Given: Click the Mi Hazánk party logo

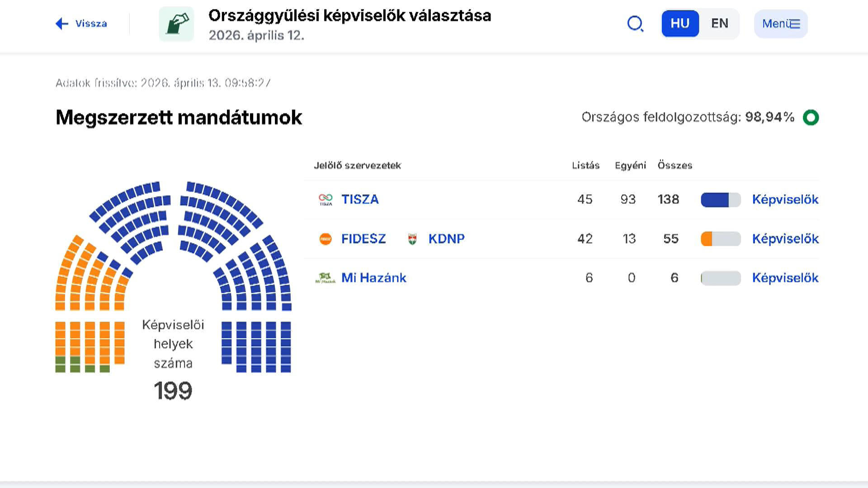Looking at the screenshot, I should pos(325,278).
